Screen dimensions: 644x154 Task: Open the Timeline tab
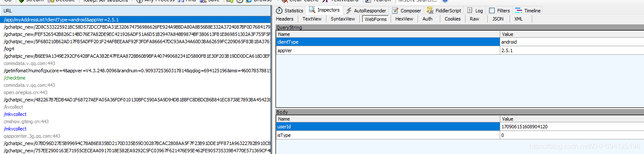point(528,10)
